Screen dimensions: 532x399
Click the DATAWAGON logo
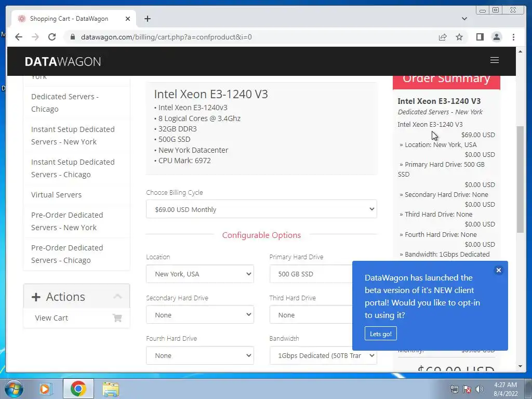[x=63, y=61]
